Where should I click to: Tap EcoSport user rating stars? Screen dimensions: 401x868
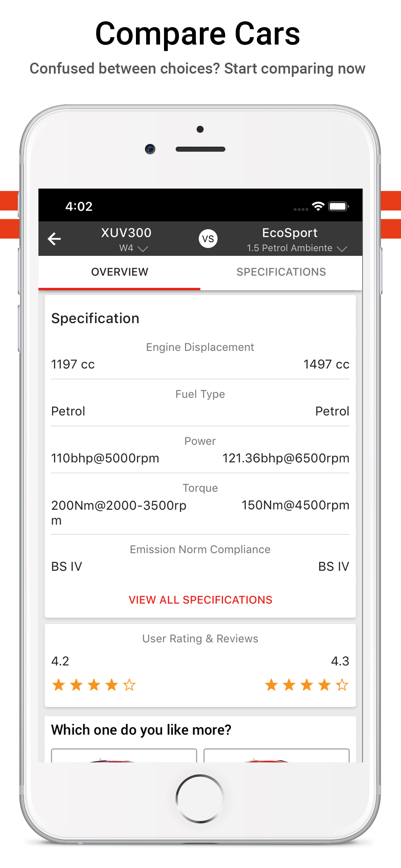[307, 685]
